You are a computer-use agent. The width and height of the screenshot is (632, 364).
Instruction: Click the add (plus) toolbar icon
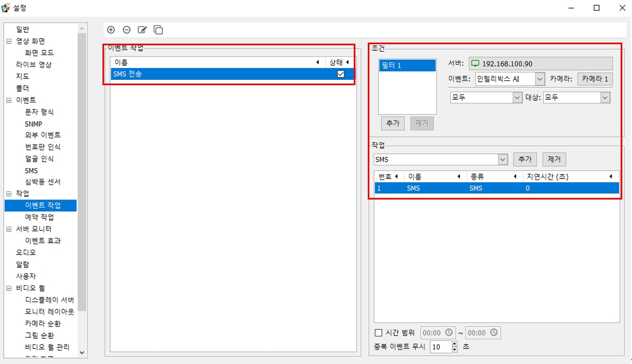coord(111,30)
